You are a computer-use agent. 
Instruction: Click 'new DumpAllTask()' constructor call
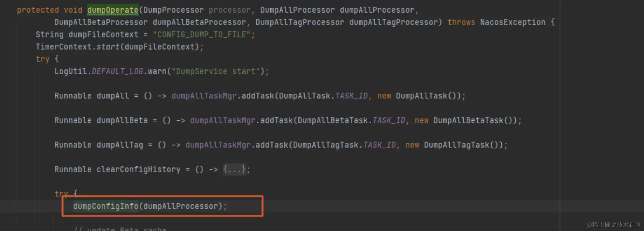click(x=419, y=96)
